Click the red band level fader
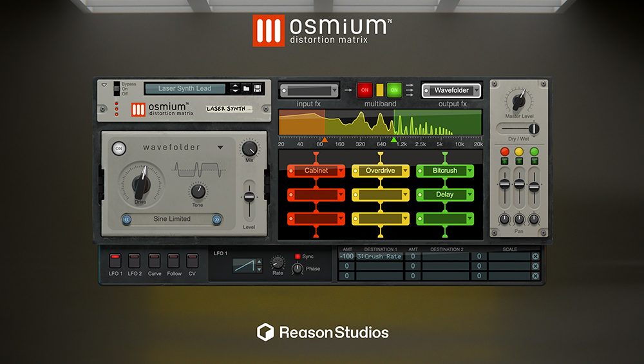This screenshot has width=644, height=364. pyautogui.click(x=505, y=184)
